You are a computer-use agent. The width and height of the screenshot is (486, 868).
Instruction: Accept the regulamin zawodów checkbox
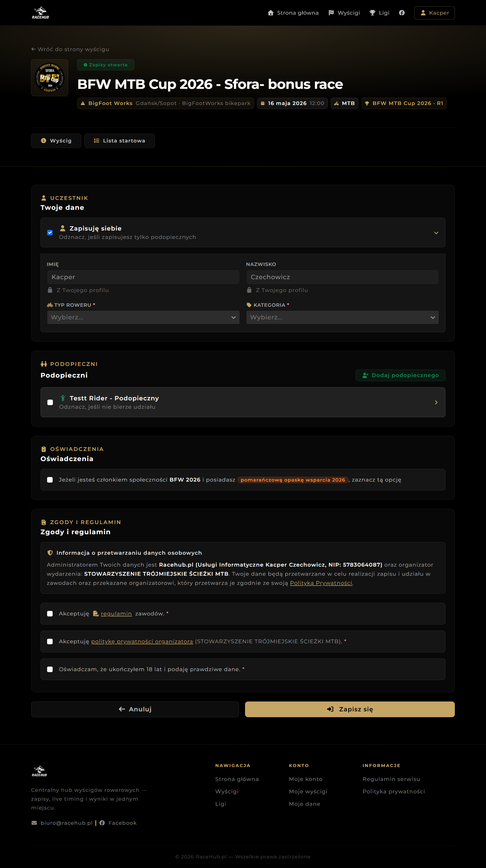(50, 614)
